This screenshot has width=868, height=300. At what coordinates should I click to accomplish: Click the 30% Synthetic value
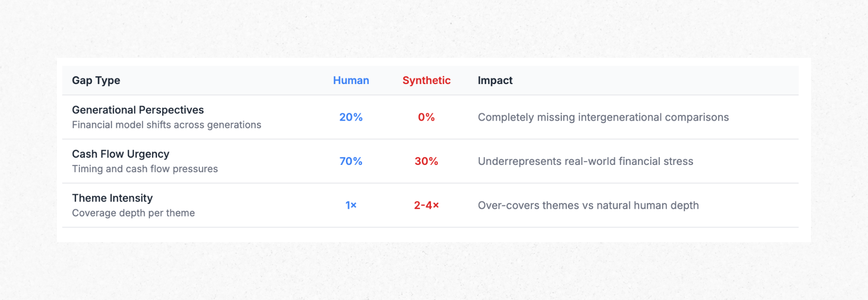pos(426,161)
